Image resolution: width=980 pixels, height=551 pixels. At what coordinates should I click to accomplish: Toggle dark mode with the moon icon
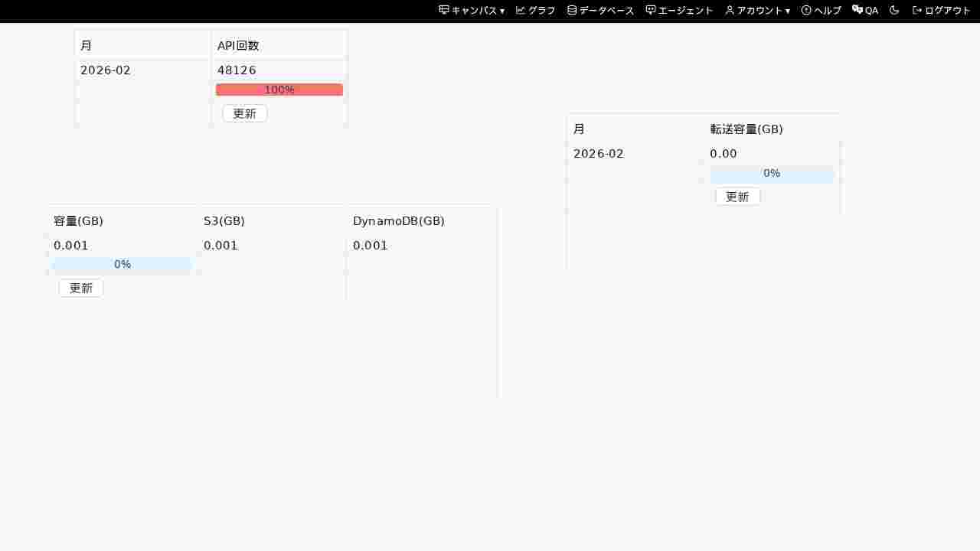click(893, 10)
